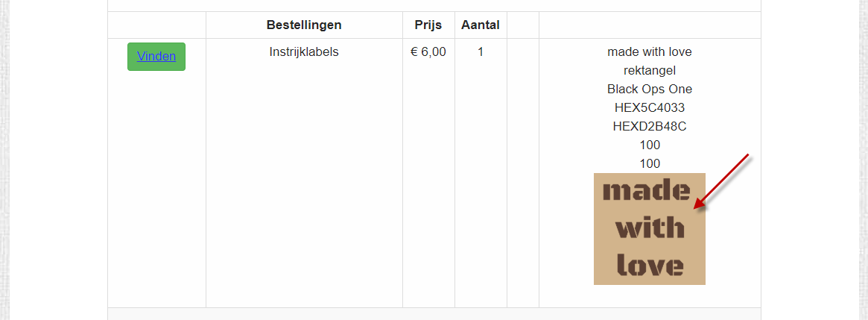Click the HEXD2B48C color code

click(650, 127)
